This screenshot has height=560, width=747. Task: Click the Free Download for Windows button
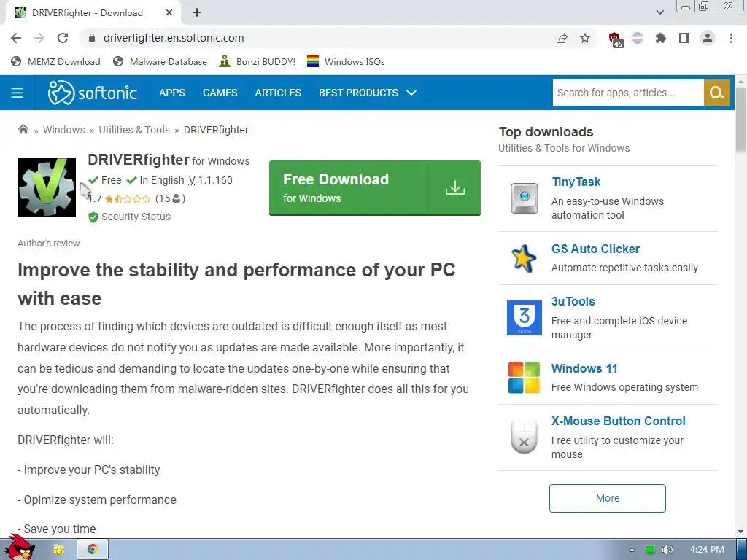374,187
